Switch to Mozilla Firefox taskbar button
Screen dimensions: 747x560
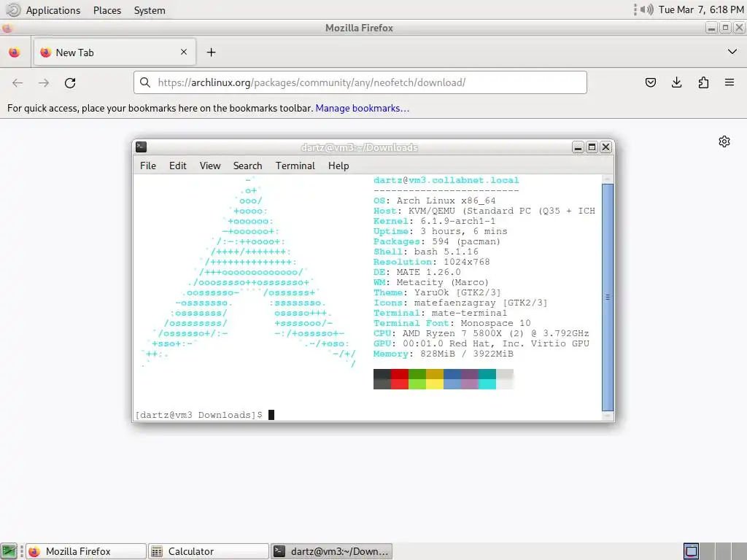pyautogui.click(x=86, y=551)
